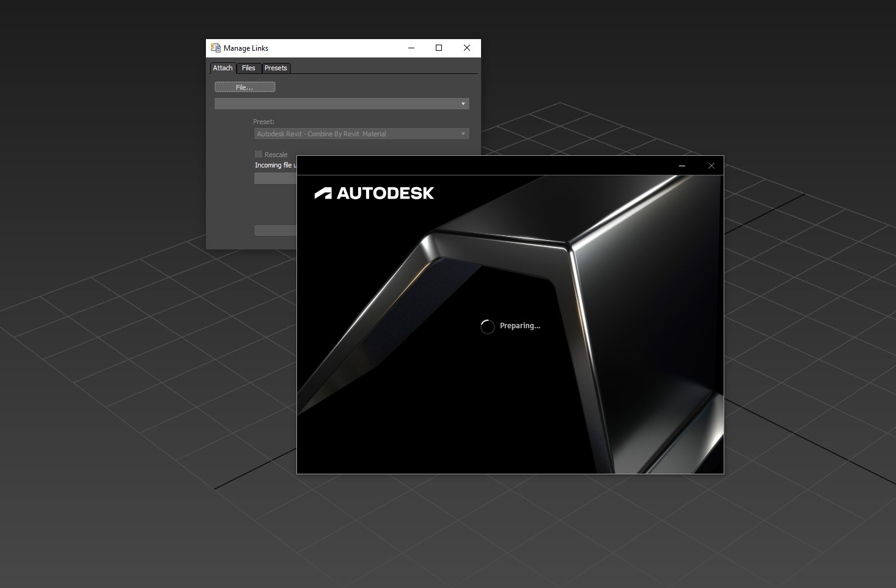Minimize the Autodesk splash window

682,166
